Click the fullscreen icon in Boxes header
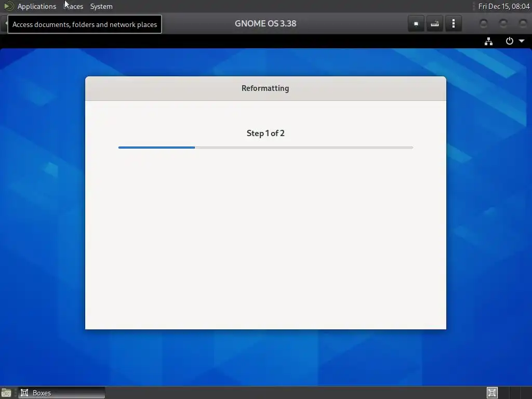This screenshot has height=399, width=532. tap(416, 24)
